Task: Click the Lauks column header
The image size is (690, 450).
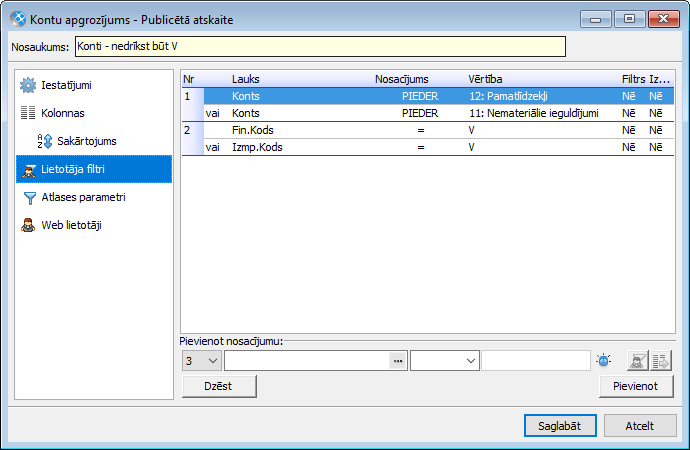Action: coord(246,79)
